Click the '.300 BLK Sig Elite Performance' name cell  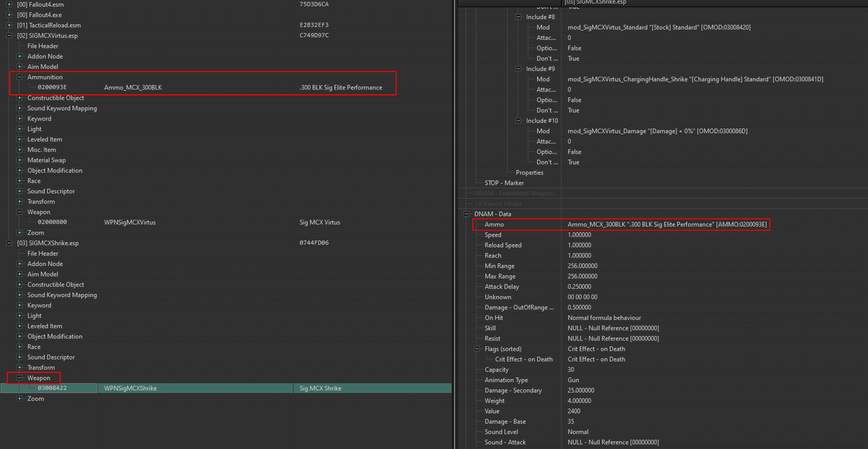tap(340, 87)
